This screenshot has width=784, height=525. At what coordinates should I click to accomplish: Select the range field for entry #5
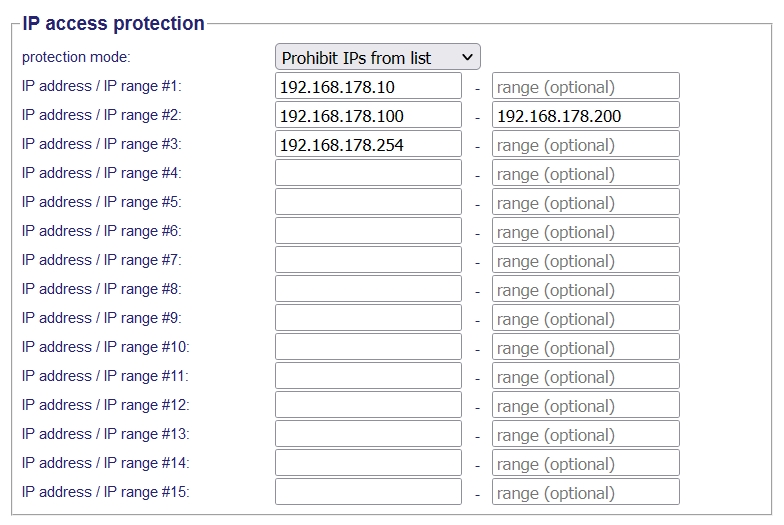tap(585, 203)
